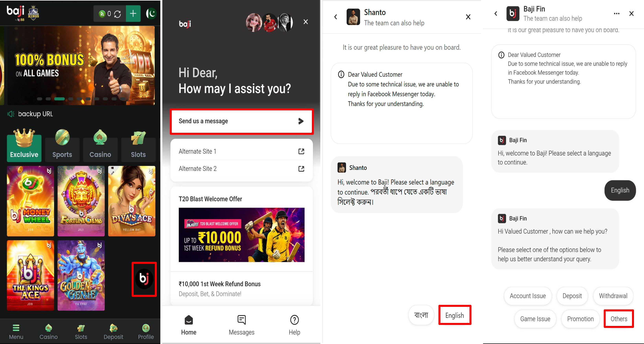Screen dimensions: 644x344
Task: Open Profile in bottom navigation
Action: (146, 332)
